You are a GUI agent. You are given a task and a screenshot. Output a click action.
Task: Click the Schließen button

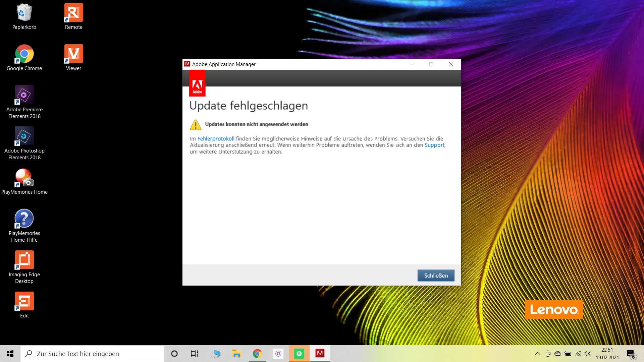point(436,276)
